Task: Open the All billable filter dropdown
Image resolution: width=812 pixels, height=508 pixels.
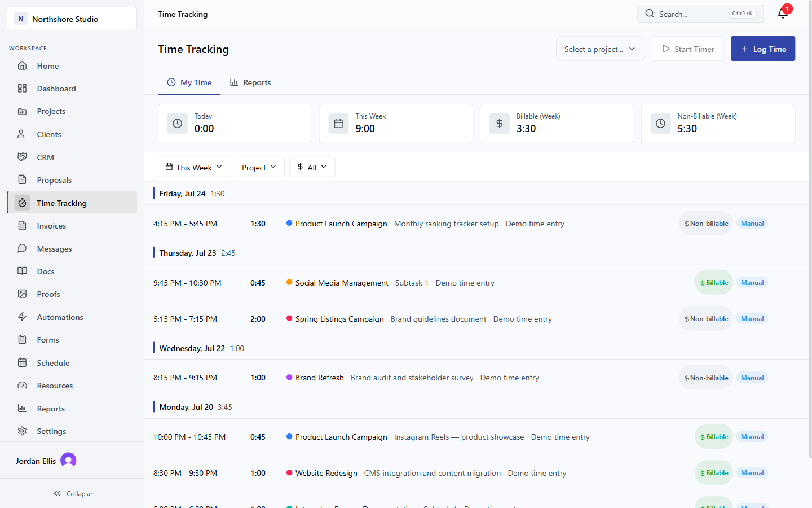Action: [312, 167]
